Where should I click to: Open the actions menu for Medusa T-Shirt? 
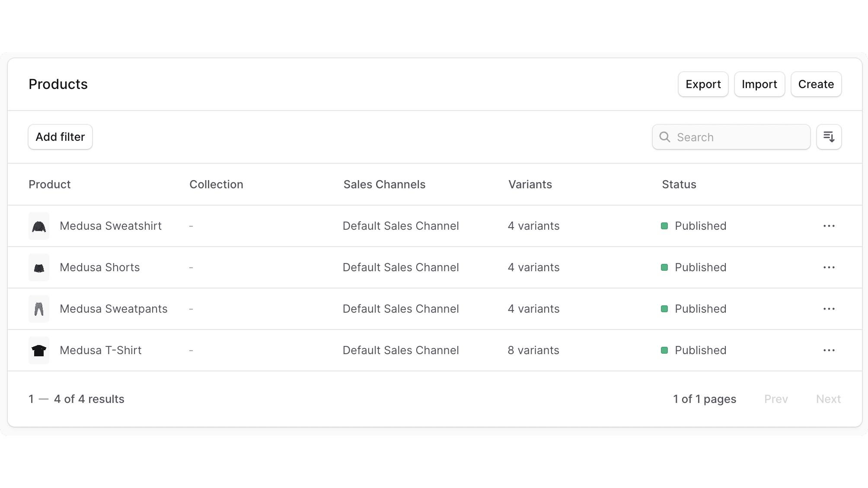pyautogui.click(x=829, y=350)
